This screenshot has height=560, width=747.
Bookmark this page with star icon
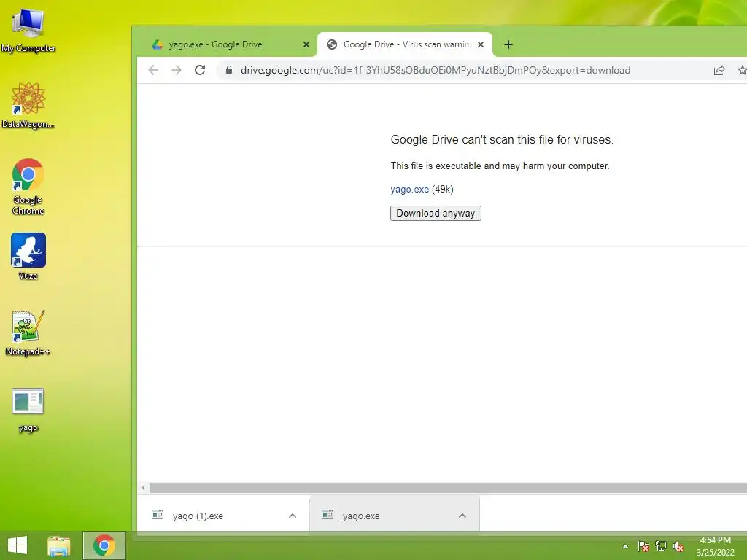742,71
